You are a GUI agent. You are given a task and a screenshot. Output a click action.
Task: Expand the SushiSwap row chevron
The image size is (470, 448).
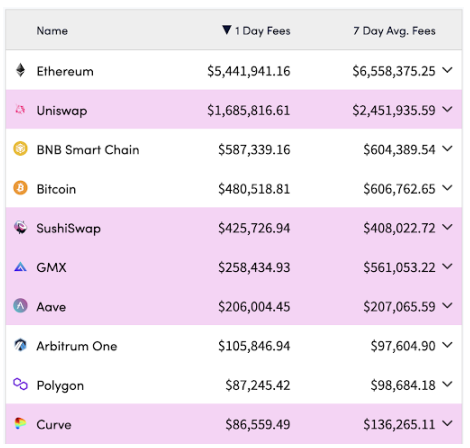[x=447, y=227]
